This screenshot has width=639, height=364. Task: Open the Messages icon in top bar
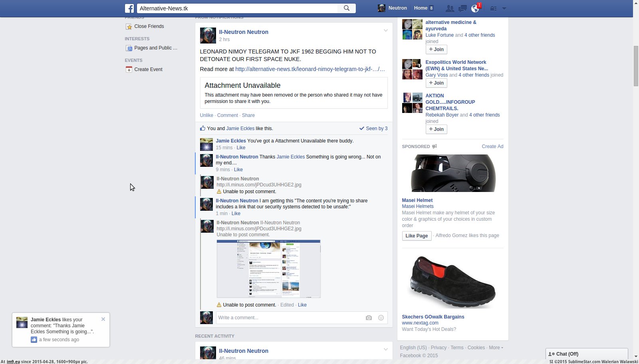pos(462,8)
